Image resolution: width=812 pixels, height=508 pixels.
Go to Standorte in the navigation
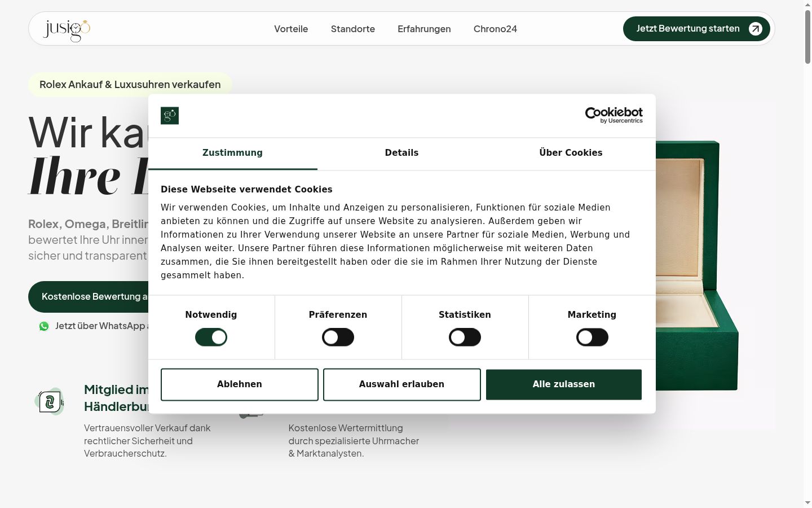(x=353, y=29)
